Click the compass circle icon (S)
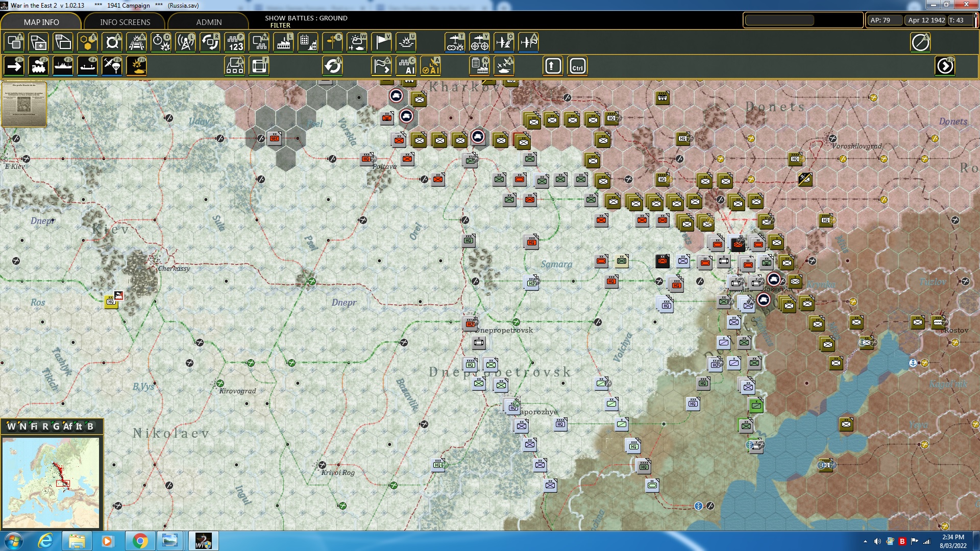Image resolution: width=980 pixels, height=551 pixels. tap(920, 42)
